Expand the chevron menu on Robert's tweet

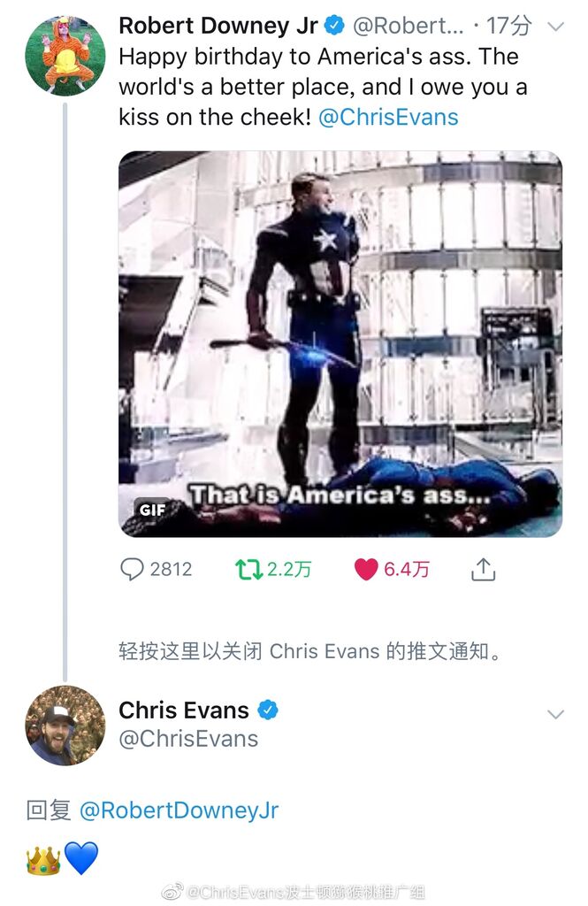click(555, 27)
